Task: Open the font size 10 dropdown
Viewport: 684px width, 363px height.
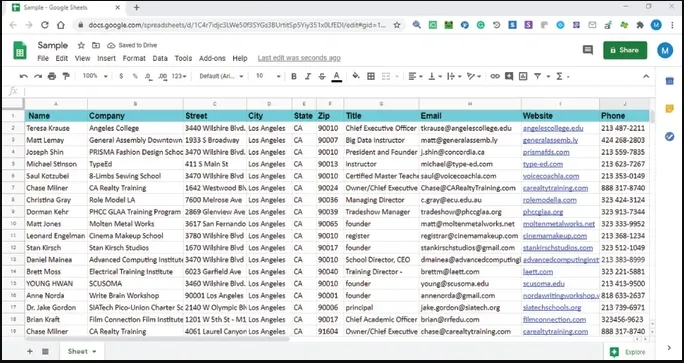Action: (x=268, y=76)
